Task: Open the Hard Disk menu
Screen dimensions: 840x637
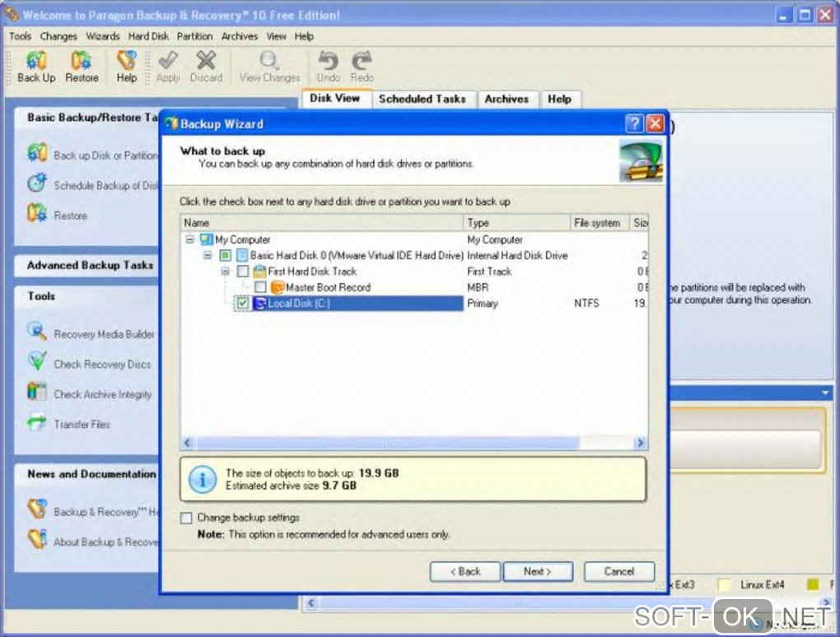Action: (148, 36)
